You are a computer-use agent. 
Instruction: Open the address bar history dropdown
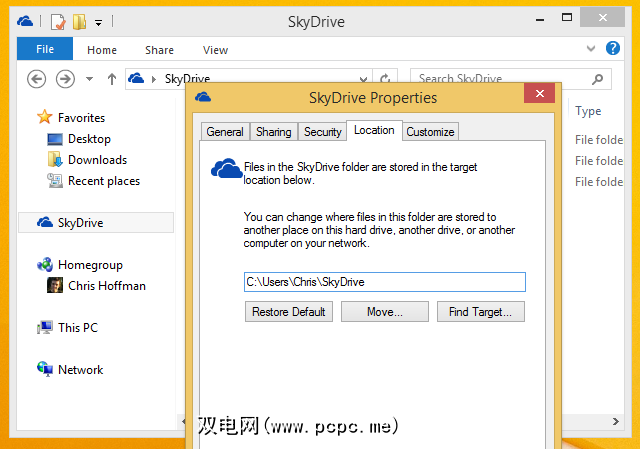click(363, 78)
